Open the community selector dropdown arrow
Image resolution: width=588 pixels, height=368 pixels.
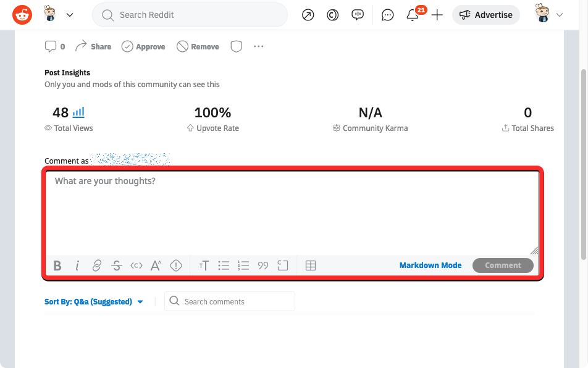coord(70,15)
